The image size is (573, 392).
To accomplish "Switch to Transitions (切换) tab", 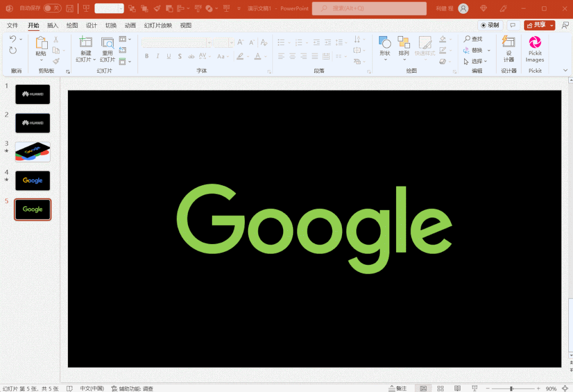I will (x=111, y=25).
